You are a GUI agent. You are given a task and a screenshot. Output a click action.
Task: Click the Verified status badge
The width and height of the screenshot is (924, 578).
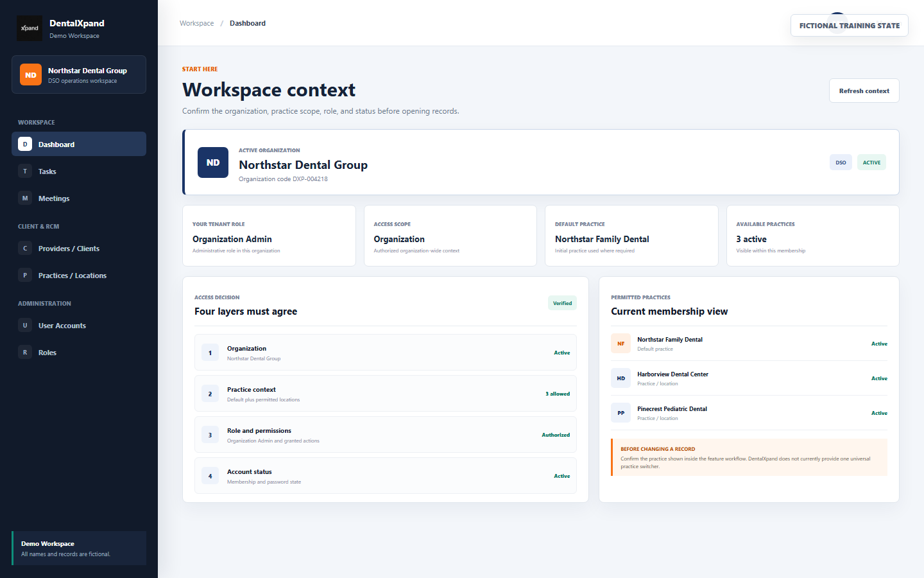pyautogui.click(x=562, y=303)
